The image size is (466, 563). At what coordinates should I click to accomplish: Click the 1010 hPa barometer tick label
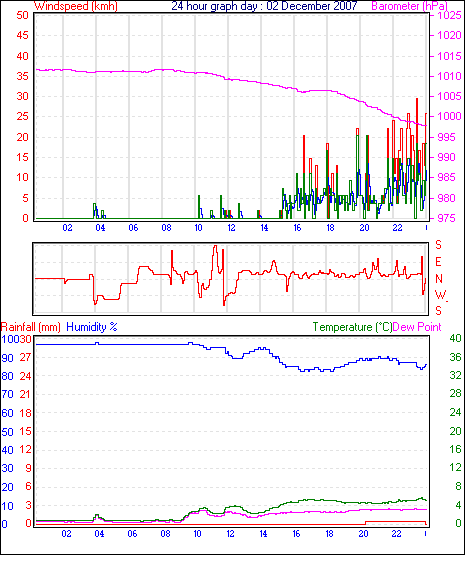[449, 76]
